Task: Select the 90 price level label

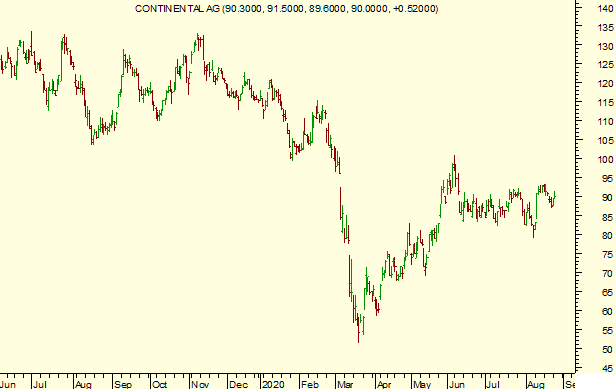Action: point(607,197)
